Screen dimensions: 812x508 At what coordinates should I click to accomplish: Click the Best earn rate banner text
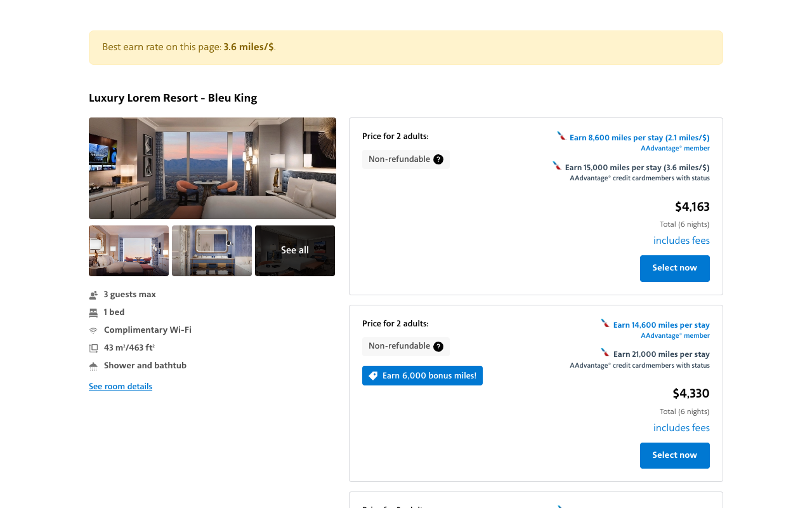(189, 47)
